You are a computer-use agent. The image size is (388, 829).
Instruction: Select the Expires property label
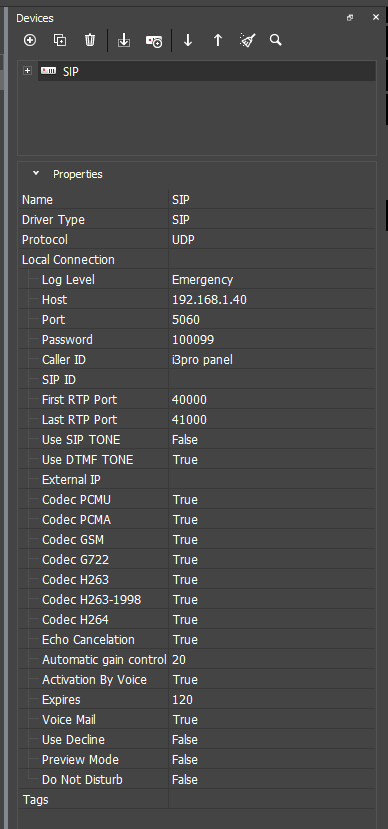[61, 700]
